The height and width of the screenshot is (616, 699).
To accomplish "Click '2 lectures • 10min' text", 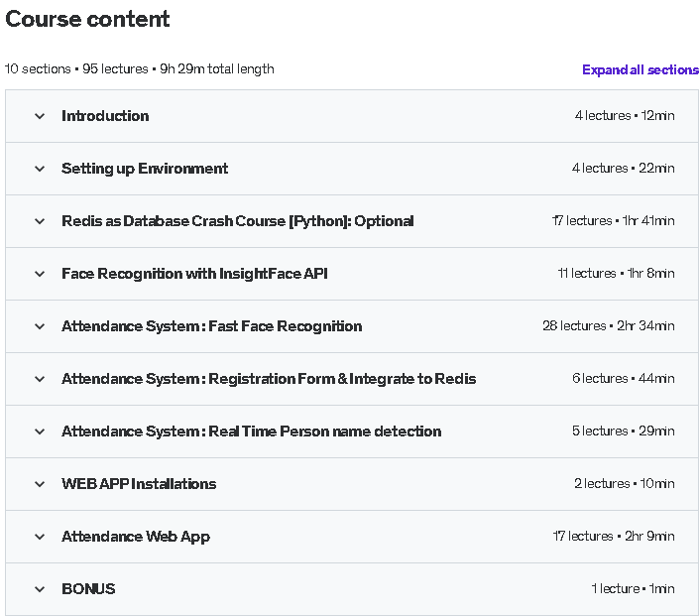I will (624, 483).
